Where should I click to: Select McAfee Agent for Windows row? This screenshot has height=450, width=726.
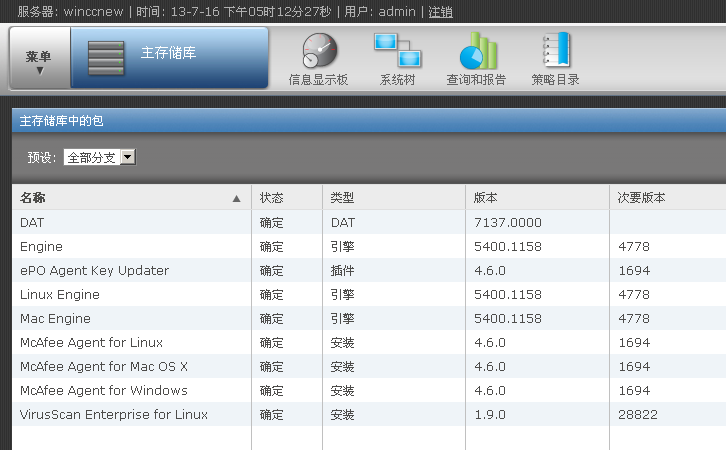point(104,391)
